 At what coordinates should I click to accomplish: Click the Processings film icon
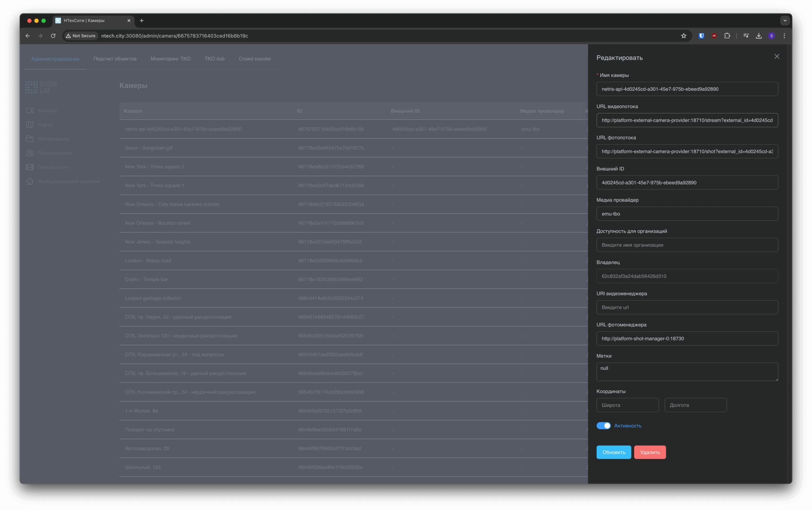tap(30, 167)
